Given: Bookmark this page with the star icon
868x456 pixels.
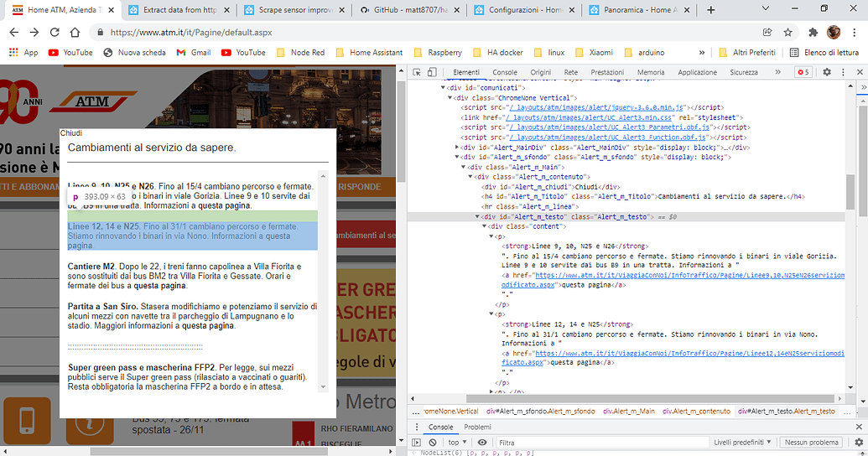Looking at the screenshot, I should pos(787,32).
